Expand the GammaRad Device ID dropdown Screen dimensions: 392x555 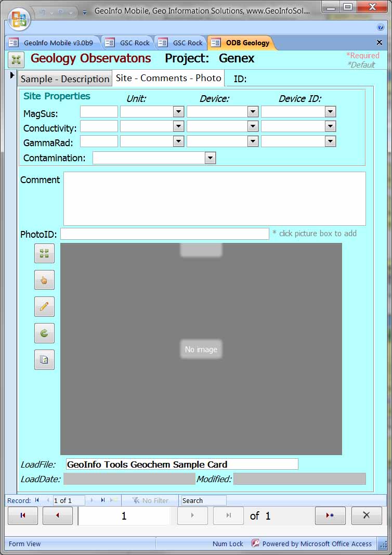(330, 141)
